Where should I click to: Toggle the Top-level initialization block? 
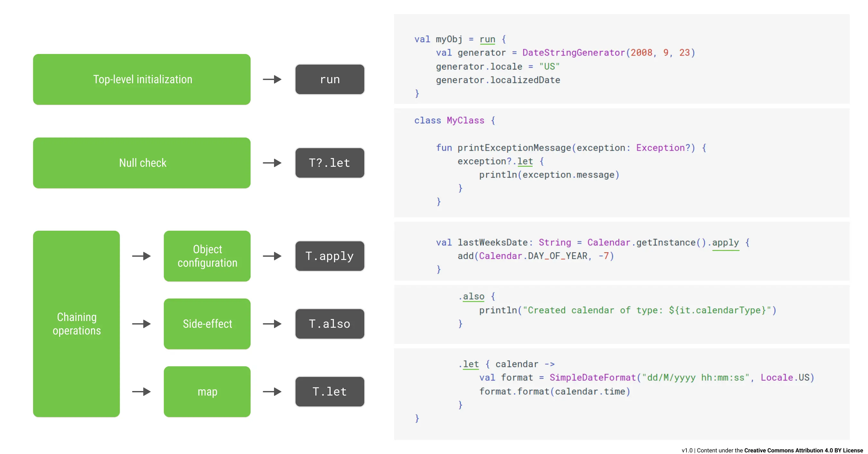pos(142,79)
